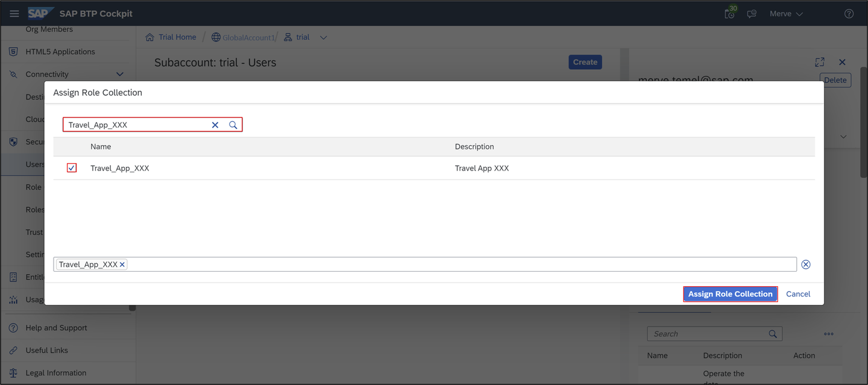868x385 pixels.
Task: Click the Description column header in dialog
Action: click(x=474, y=146)
